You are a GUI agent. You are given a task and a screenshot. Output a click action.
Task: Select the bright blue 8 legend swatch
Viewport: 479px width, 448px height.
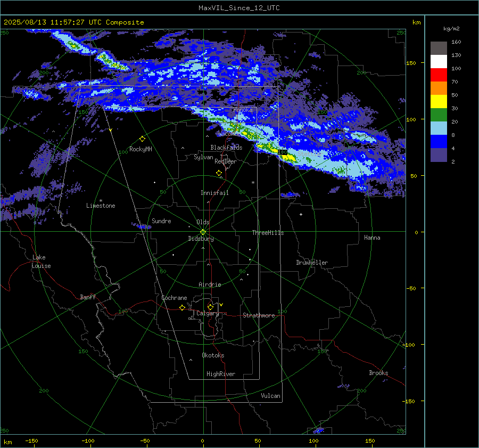[x=439, y=142]
